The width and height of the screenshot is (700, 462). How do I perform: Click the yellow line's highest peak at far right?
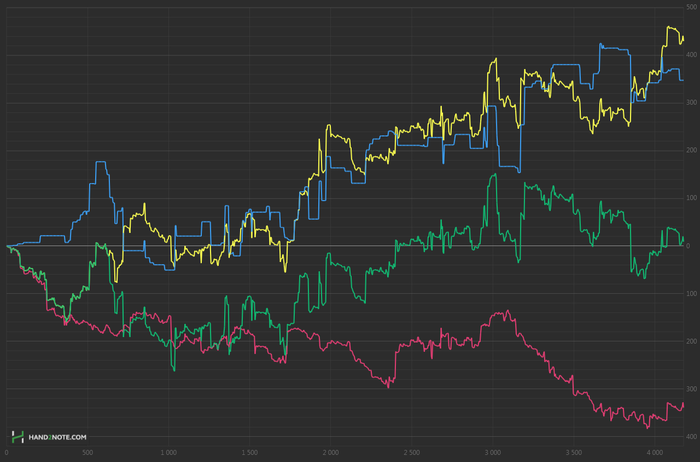pyautogui.click(x=669, y=27)
